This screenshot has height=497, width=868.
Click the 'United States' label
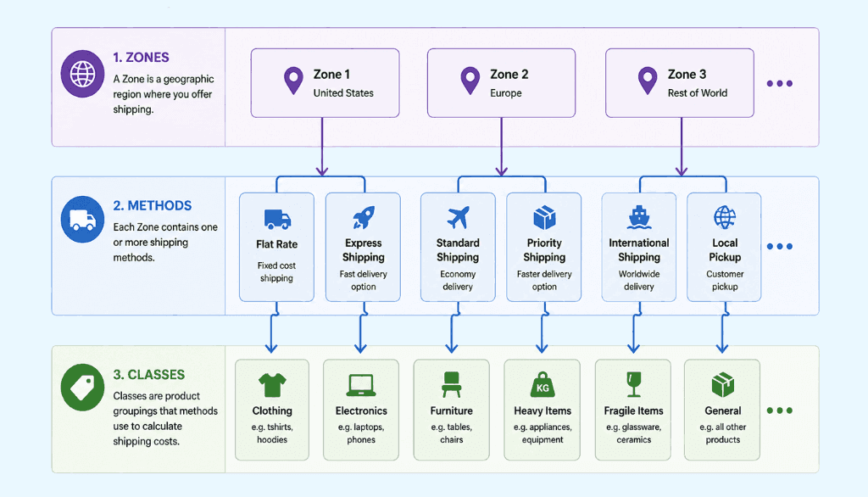pyautogui.click(x=343, y=93)
